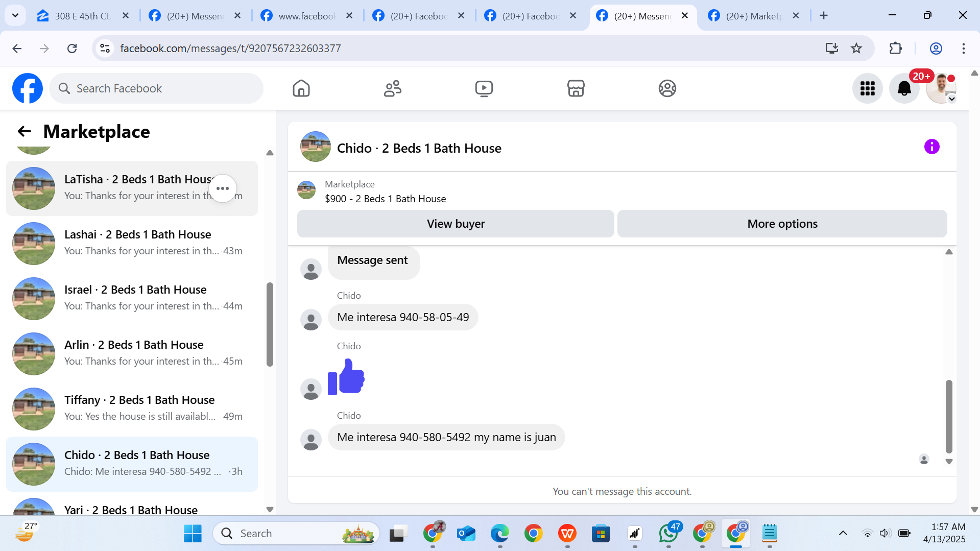
Task: Open the Chrome three-dot menu
Action: tap(963, 48)
